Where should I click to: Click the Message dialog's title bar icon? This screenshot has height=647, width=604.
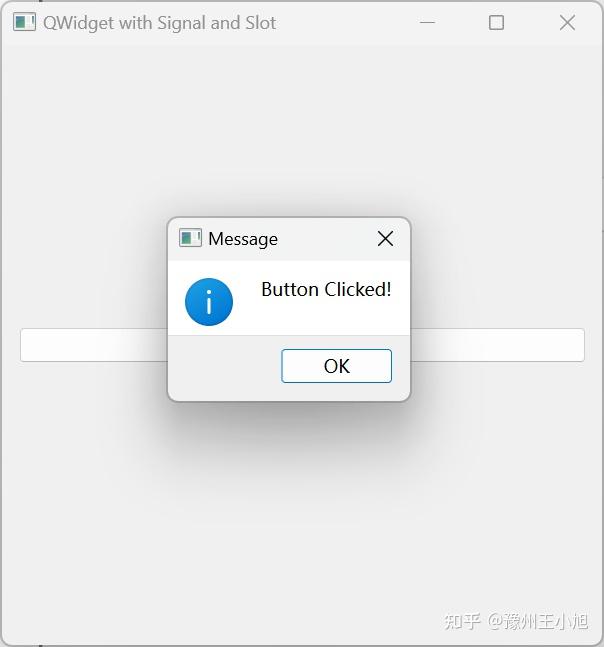(x=190, y=238)
